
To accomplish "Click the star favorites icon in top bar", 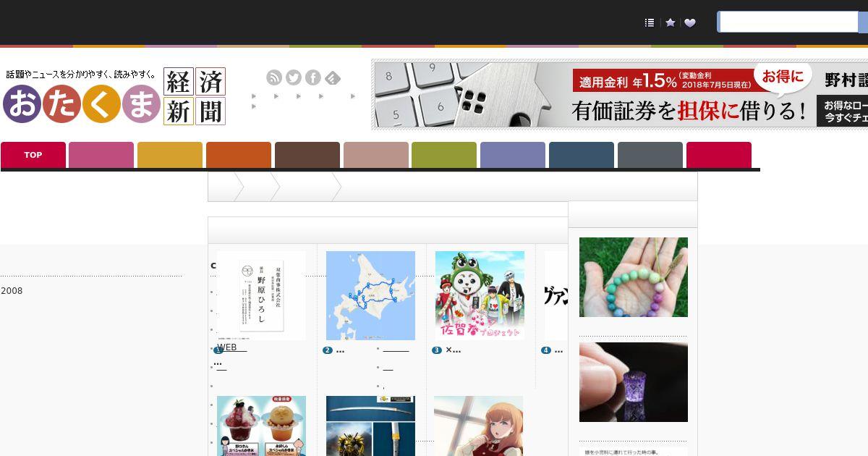I will tap(671, 22).
